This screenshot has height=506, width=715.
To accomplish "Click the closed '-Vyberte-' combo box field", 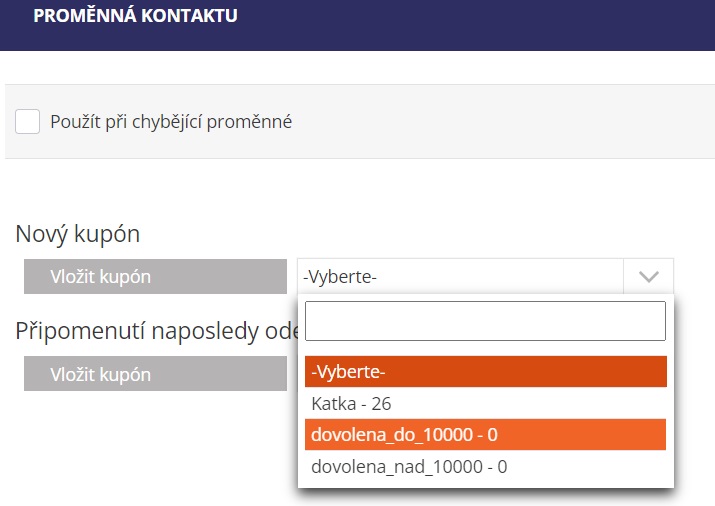I will [460, 276].
